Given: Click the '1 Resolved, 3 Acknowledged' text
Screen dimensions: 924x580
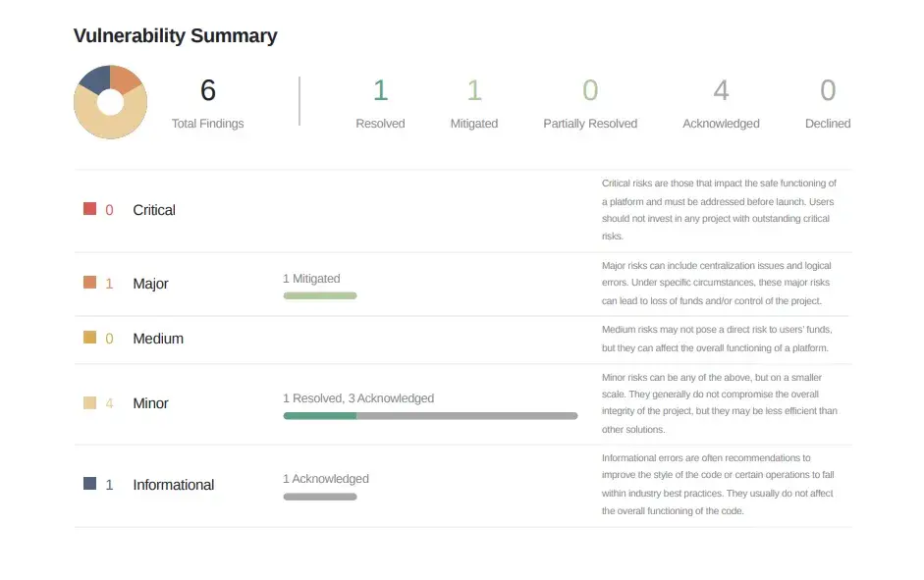Looking at the screenshot, I should click(358, 398).
